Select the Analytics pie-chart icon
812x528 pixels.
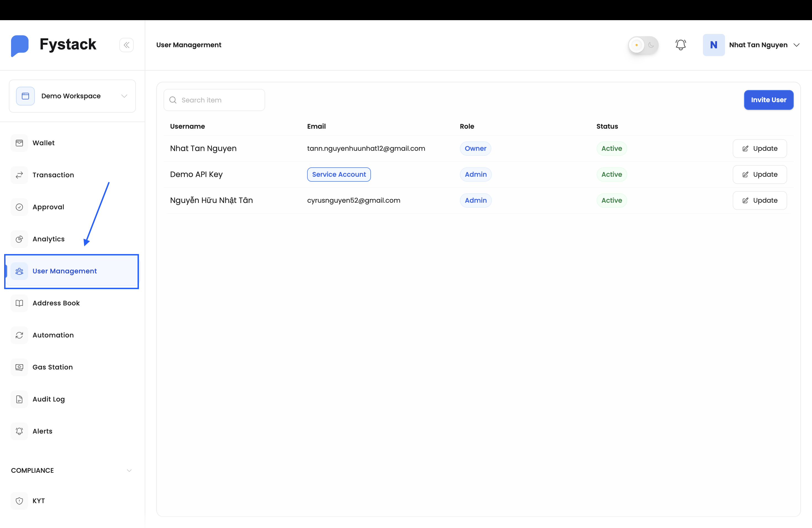click(19, 239)
